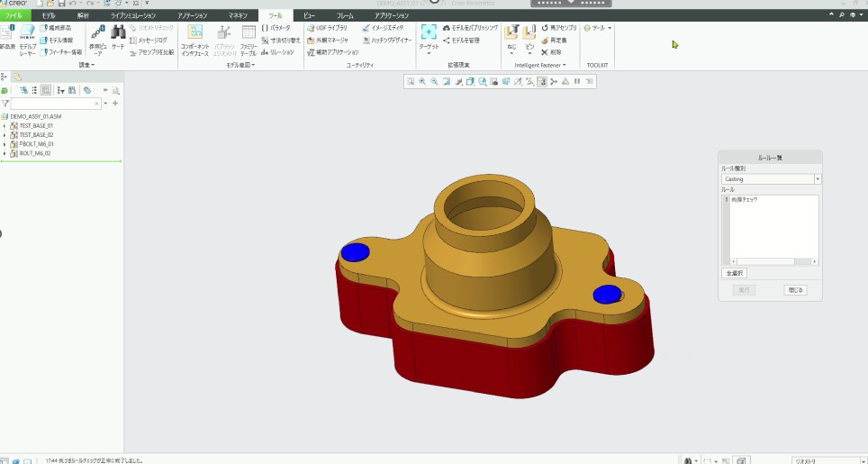Click the Refit icon in graphics toolbar
This screenshot has height=464, width=868.
pos(411,81)
